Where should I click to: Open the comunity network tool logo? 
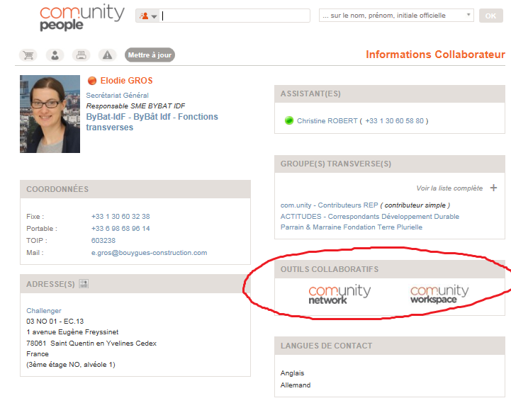click(339, 294)
